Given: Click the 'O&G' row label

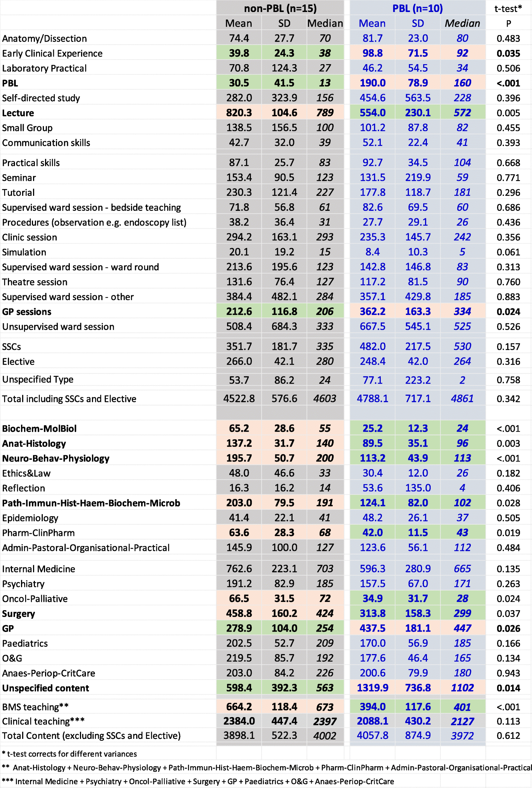Looking at the screenshot, I should [12, 659].
